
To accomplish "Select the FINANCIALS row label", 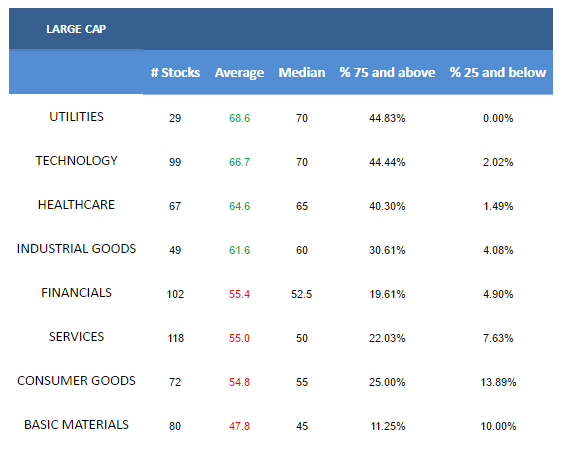I will coord(76,293).
